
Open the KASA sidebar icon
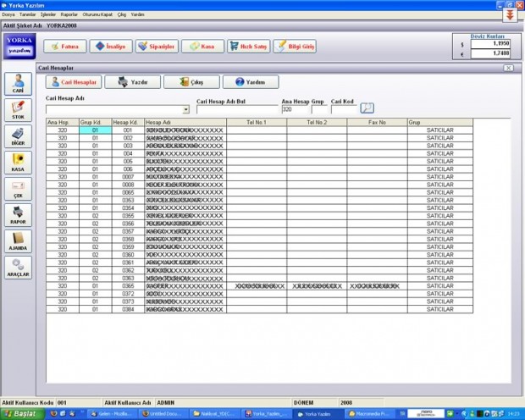18,163
